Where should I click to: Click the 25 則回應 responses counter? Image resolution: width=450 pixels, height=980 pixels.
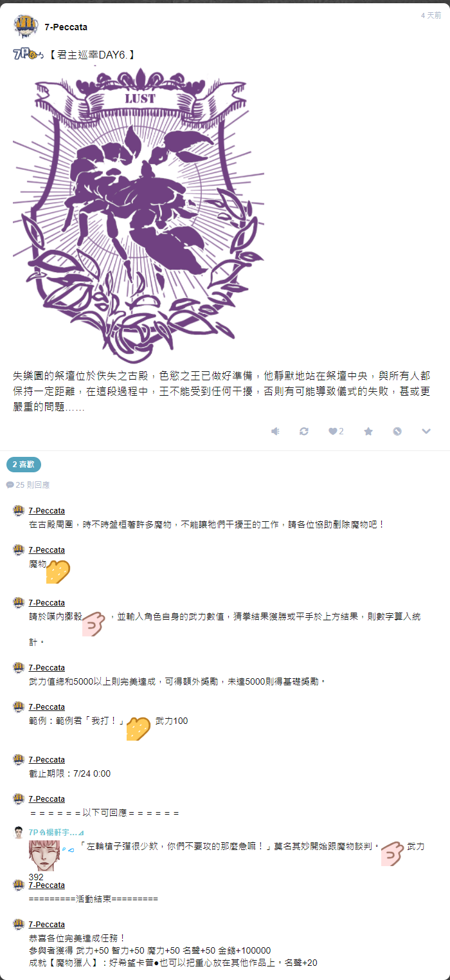click(x=28, y=485)
